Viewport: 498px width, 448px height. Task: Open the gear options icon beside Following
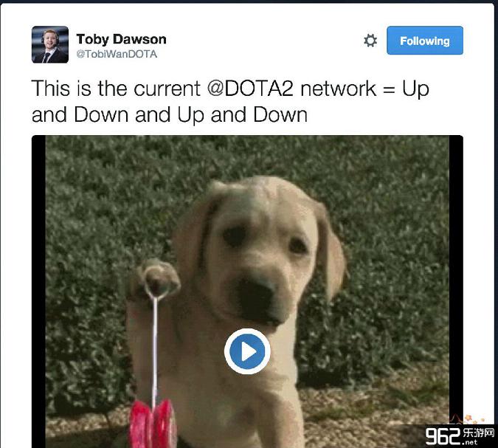[370, 41]
